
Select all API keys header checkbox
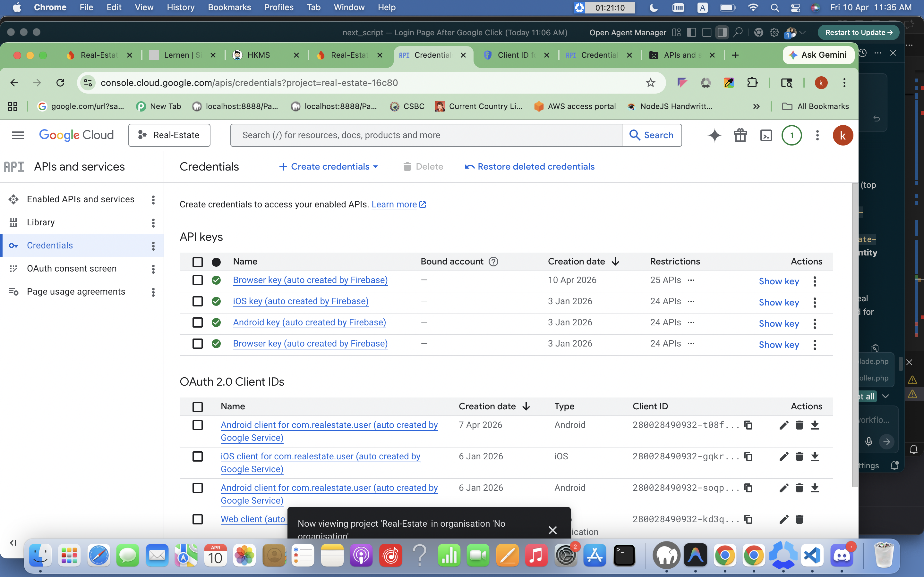coord(197,262)
